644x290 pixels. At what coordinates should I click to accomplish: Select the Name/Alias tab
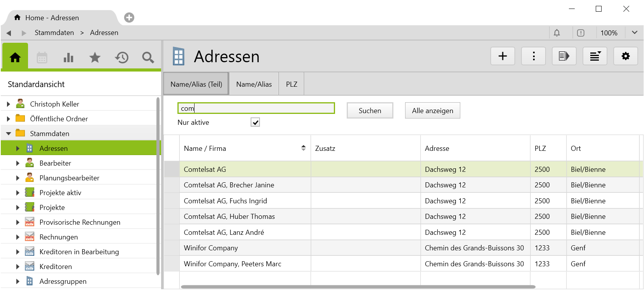(254, 84)
